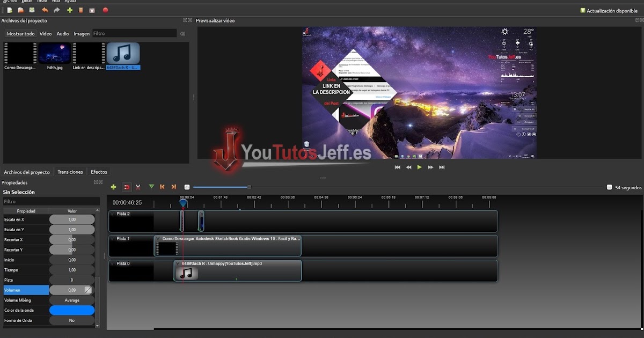The image size is (644, 338).
Task: Close the Archivos del proyecto panel
Action: click(x=189, y=20)
